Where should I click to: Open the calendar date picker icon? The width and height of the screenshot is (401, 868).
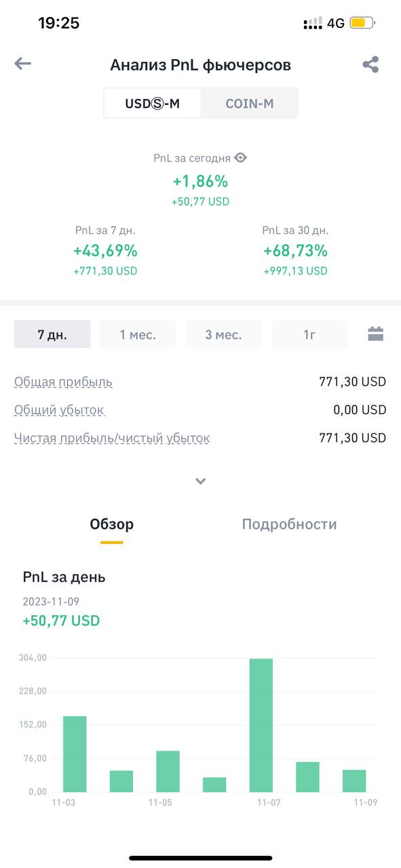[x=376, y=334]
